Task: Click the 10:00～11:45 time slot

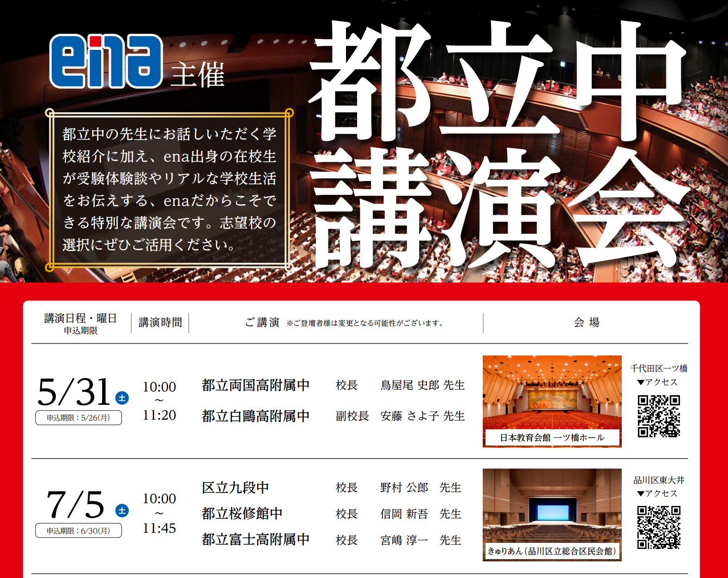Action: 159,513
